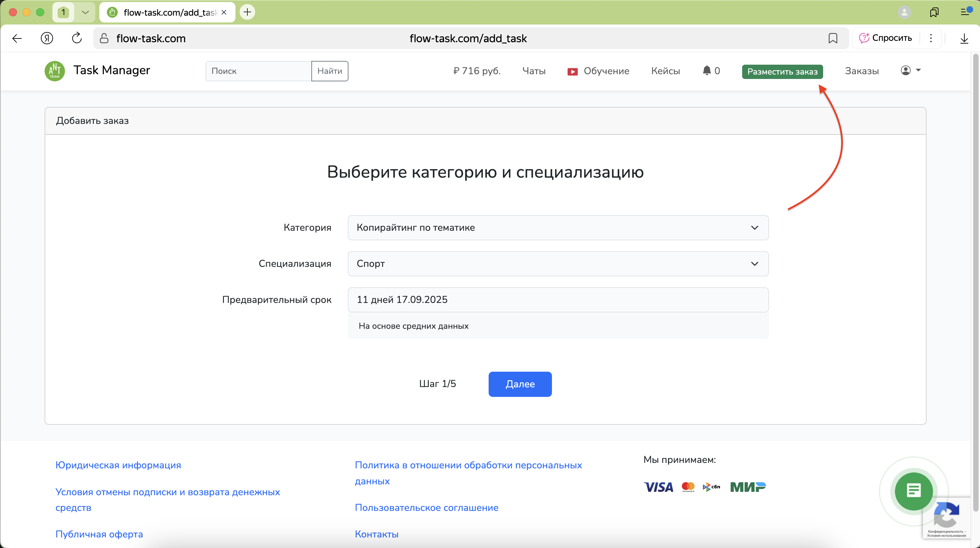Open the Чаты menu item
Screen dimensions: 980x548
pos(534,71)
